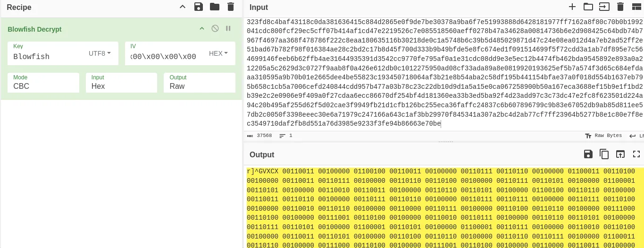Add a new input tab
Screen dimensions: 644x248
[x=572, y=7]
